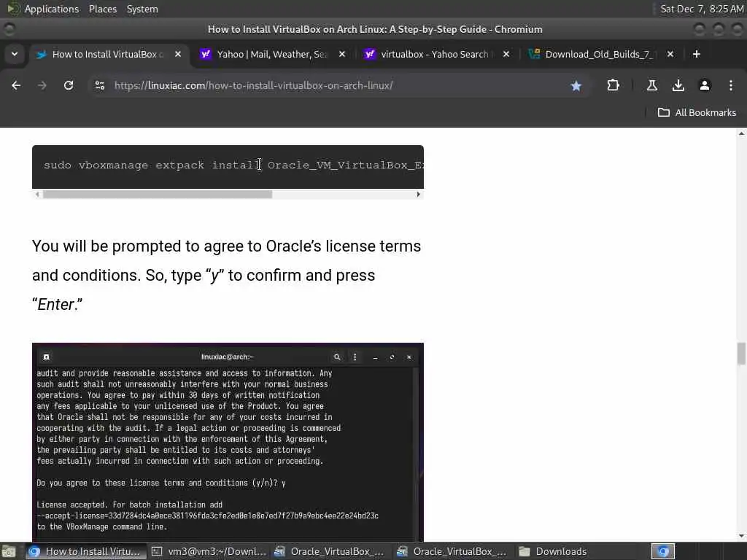Close the How to Install VirtualBox tab
The image size is (747, 560).
coord(178,54)
